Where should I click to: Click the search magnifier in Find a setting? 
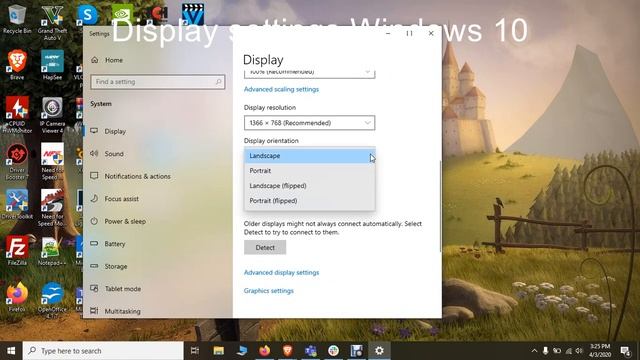coord(218,82)
